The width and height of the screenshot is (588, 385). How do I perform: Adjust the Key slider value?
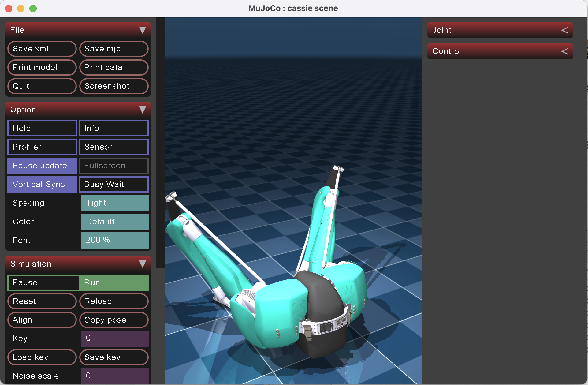coord(115,338)
